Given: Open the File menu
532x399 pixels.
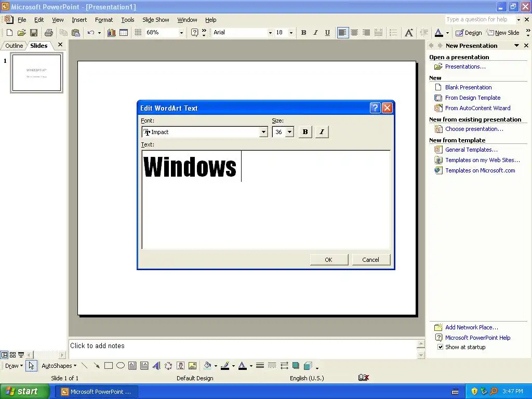Looking at the screenshot, I should pyautogui.click(x=22, y=20).
